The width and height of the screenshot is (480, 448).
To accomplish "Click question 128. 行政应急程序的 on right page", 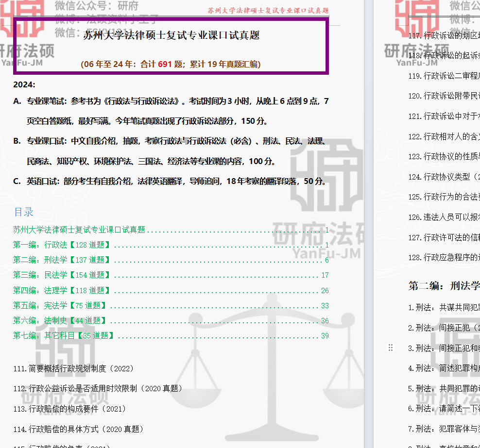I will 444,257.
